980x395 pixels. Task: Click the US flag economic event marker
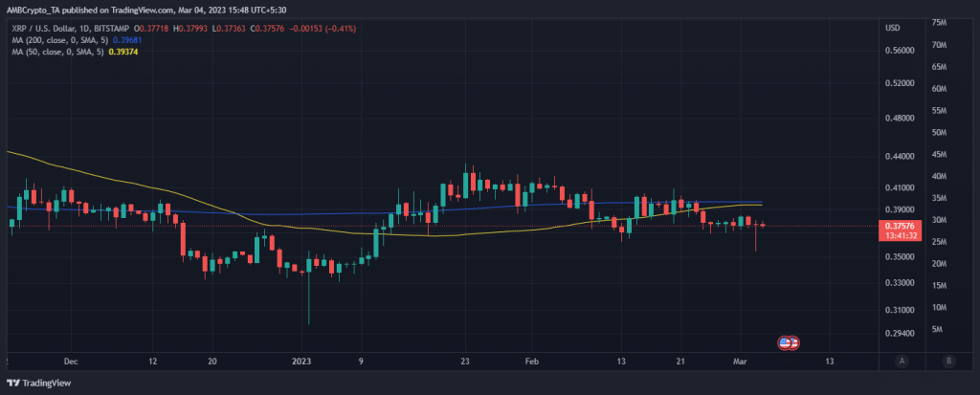coord(789,342)
